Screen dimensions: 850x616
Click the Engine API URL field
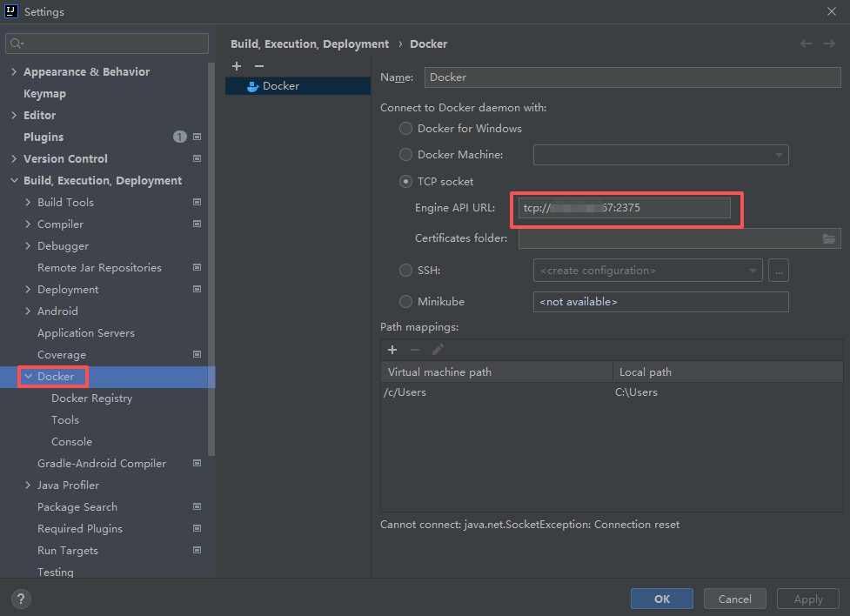(625, 208)
